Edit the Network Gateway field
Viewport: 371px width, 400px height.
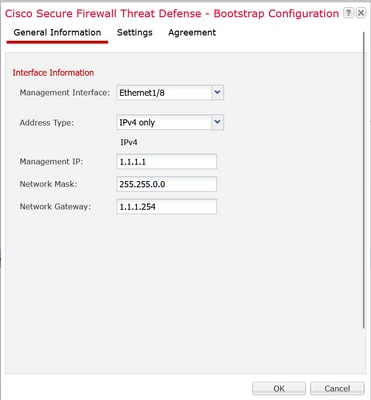tap(167, 207)
